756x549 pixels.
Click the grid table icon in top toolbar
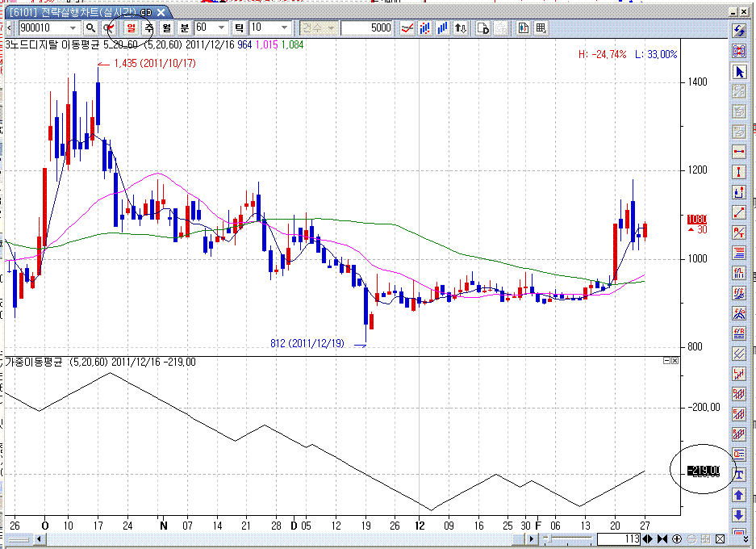tap(541, 28)
